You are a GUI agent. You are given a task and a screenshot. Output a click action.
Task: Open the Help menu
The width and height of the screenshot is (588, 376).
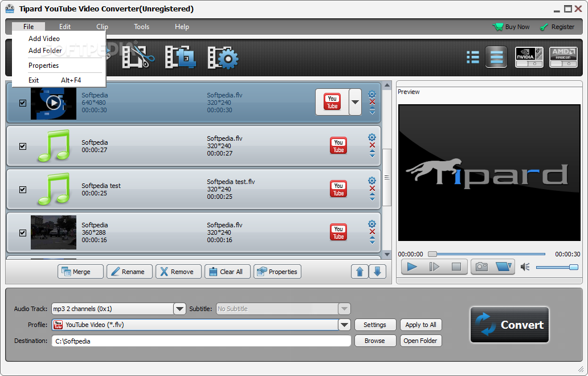tap(182, 27)
